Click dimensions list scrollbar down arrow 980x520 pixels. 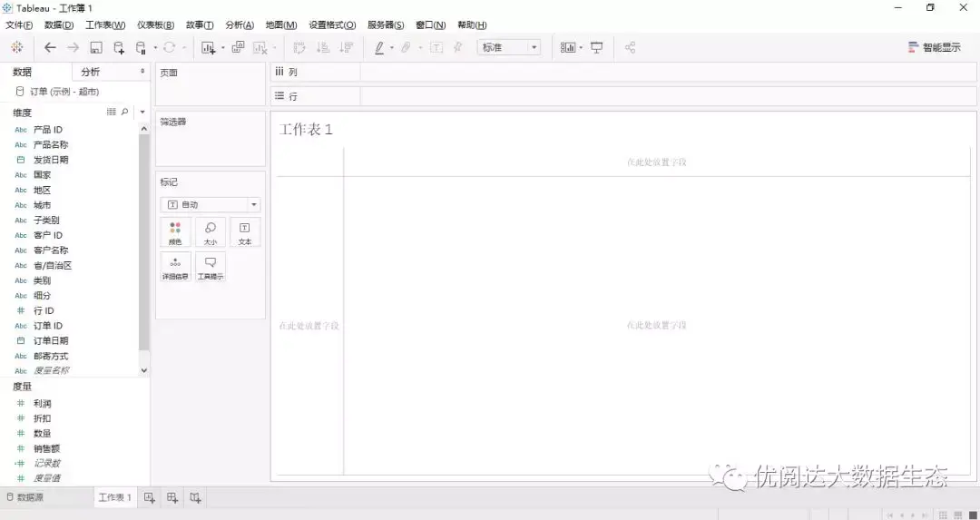[144, 370]
